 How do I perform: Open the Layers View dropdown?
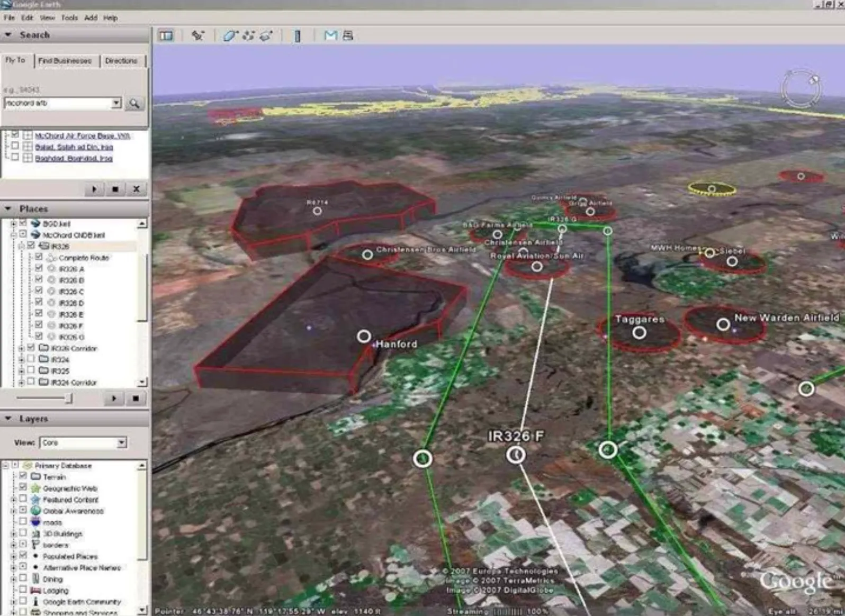pyautogui.click(x=84, y=442)
